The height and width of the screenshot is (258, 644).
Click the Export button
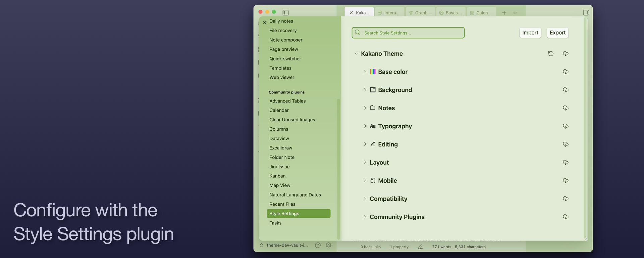pos(557,33)
